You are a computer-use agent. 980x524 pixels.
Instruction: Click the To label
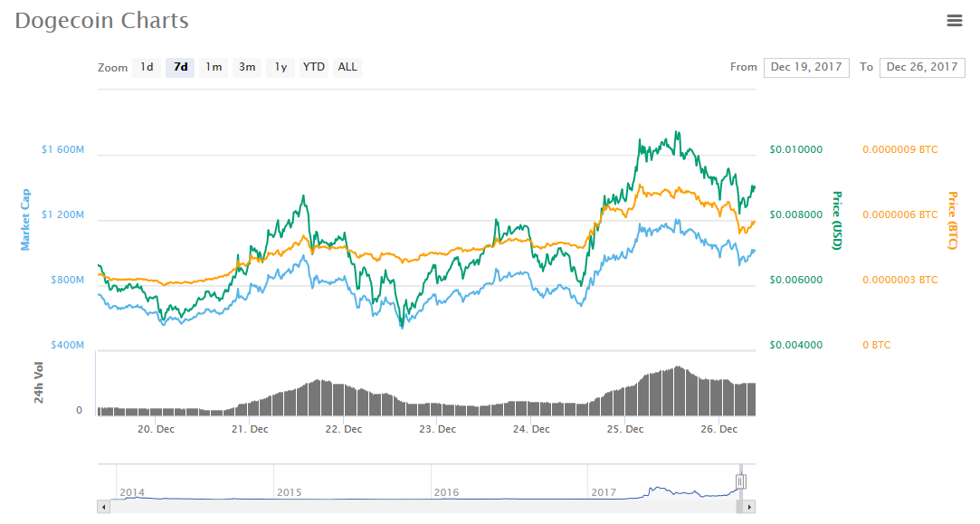pos(866,67)
